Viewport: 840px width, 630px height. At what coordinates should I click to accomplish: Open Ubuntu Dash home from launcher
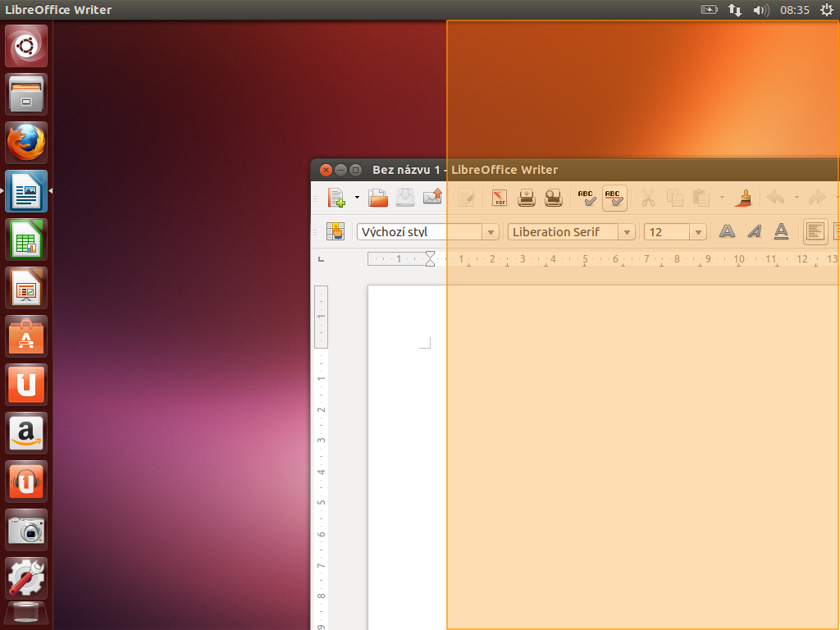coord(26,46)
